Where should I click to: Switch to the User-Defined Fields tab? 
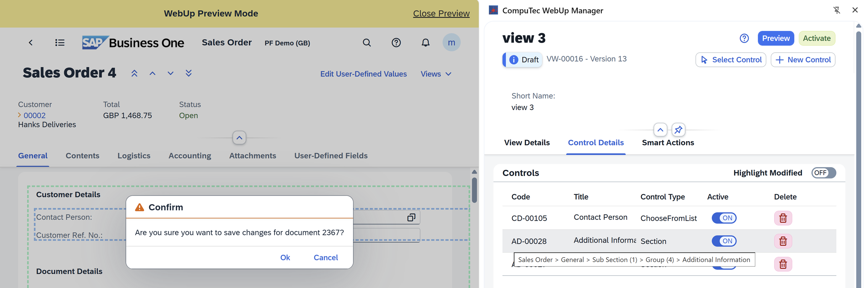[331, 156]
